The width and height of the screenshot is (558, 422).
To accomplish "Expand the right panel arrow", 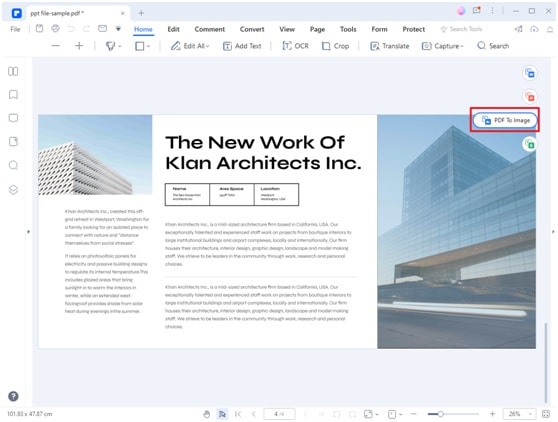I will 553,232.
